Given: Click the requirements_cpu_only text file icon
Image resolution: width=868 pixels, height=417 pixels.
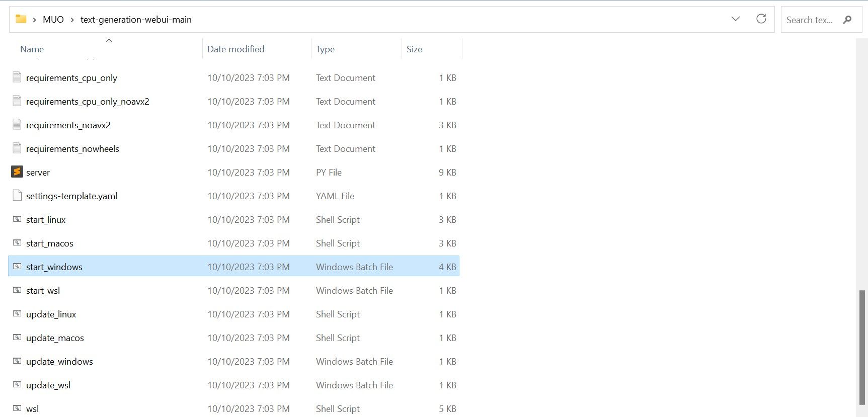Looking at the screenshot, I should pos(17,77).
